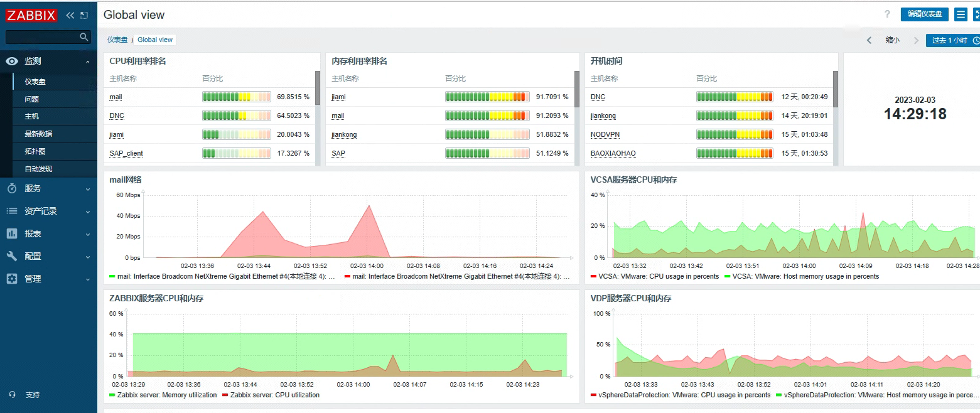
Task: Open host DNC in 开机时间 widget
Action: coord(598,97)
